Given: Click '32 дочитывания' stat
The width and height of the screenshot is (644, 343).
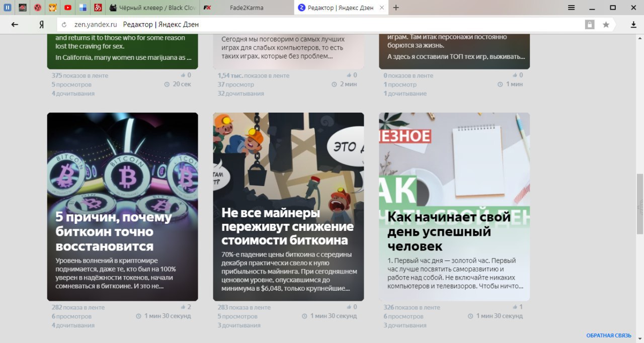Looking at the screenshot, I should click(240, 94).
